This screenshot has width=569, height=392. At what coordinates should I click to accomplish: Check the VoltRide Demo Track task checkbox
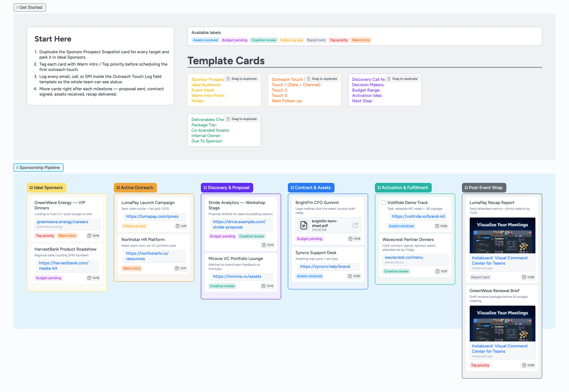click(383, 202)
